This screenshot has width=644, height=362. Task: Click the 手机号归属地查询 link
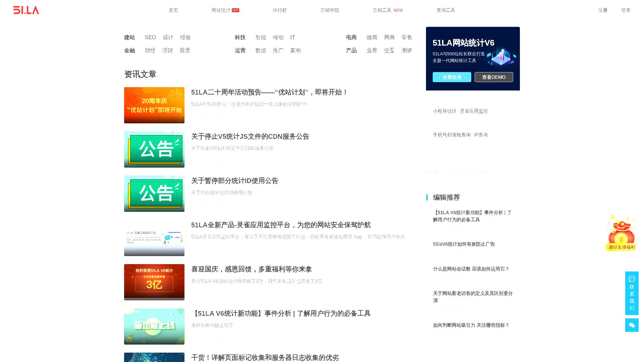451,135
